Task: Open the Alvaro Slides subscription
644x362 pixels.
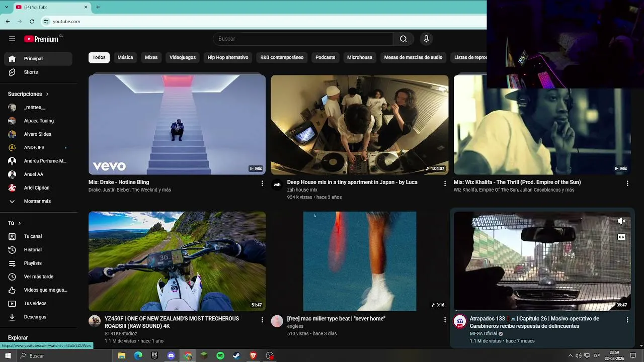Action: (38, 134)
